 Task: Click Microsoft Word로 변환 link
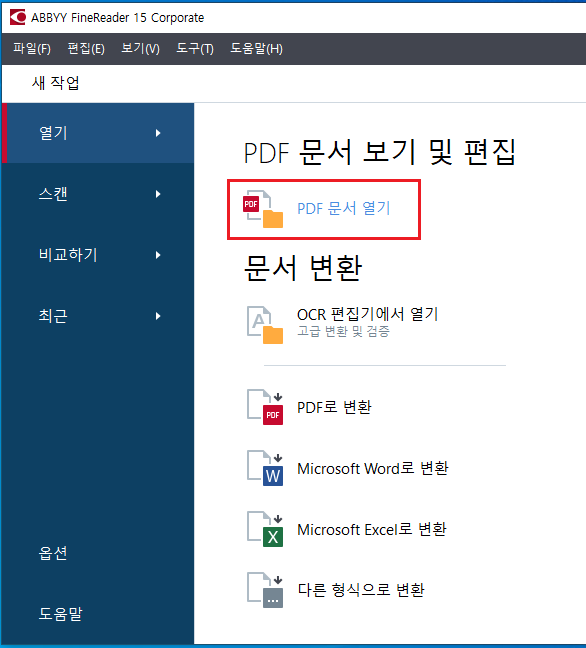coord(373,468)
